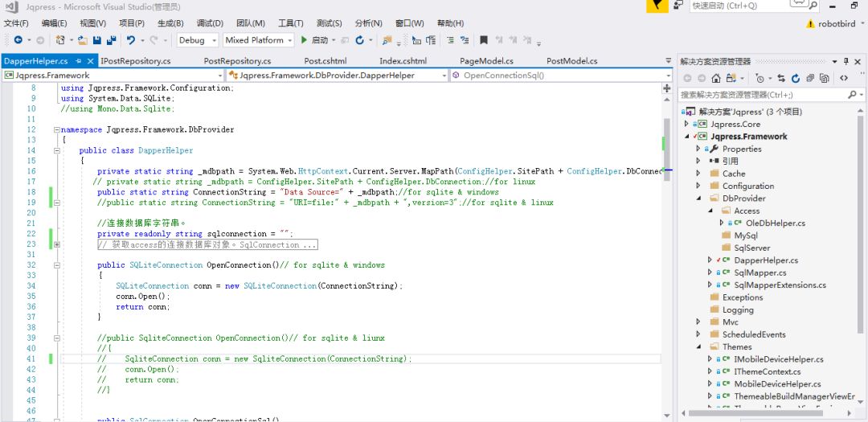
Task: Open the DapperHelper class navigation dropdown
Action: [444, 76]
